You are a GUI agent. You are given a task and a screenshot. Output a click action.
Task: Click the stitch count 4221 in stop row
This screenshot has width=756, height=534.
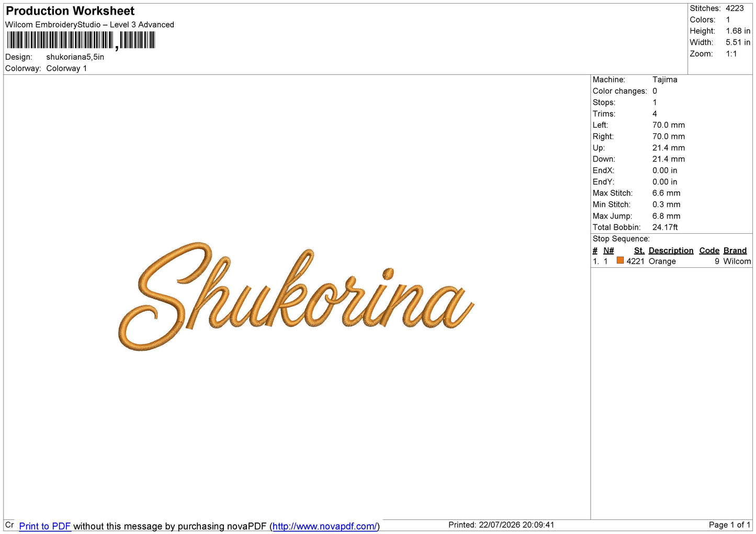click(636, 262)
